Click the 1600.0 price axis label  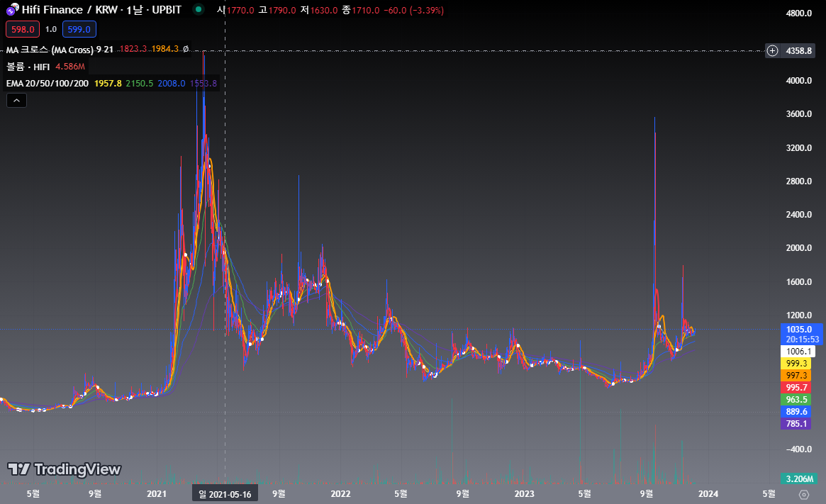[798, 281]
